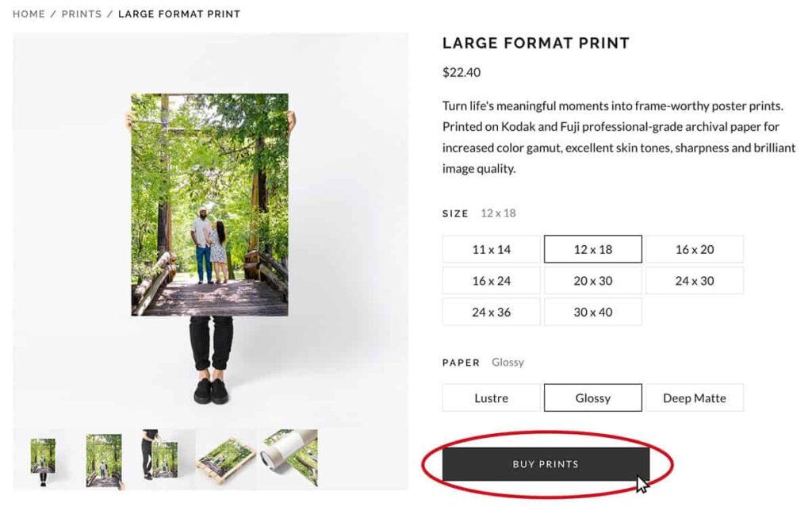Image resolution: width=812 pixels, height=526 pixels.
Task: Switch paper type to Lustre
Action: pyautogui.click(x=491, y=397)
